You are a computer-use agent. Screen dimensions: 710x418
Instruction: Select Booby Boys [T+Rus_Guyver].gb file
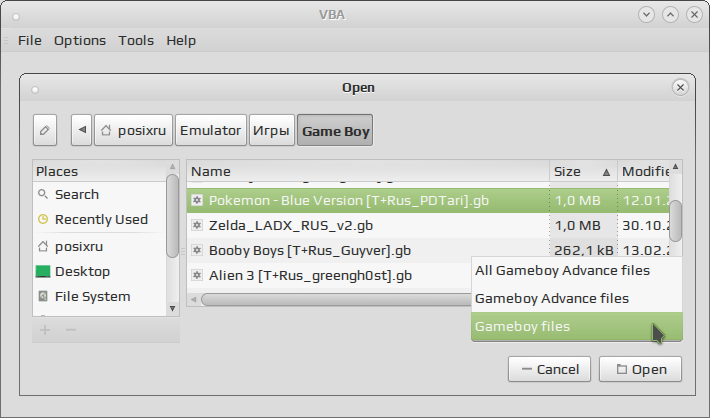click(x=428, y=250)
